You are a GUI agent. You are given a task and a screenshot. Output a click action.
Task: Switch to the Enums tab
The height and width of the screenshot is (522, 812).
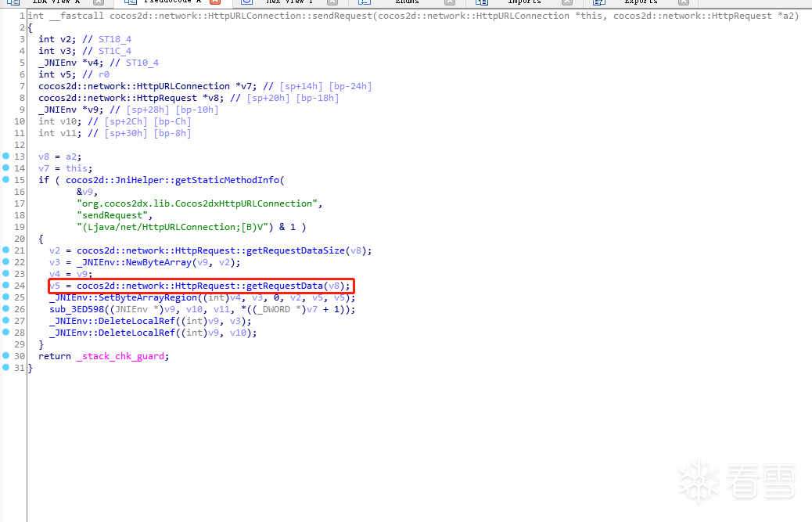pyautogui.click(x=407, y=2)
